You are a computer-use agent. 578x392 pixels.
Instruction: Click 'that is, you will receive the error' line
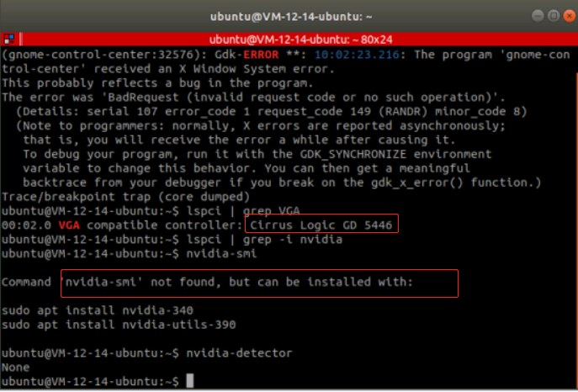coord(239,140)
